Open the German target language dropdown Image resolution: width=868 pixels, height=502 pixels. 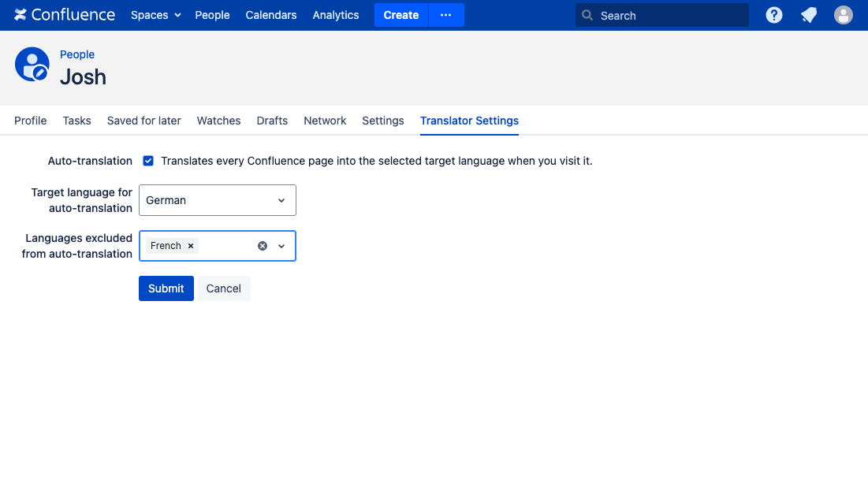[217, 200]
